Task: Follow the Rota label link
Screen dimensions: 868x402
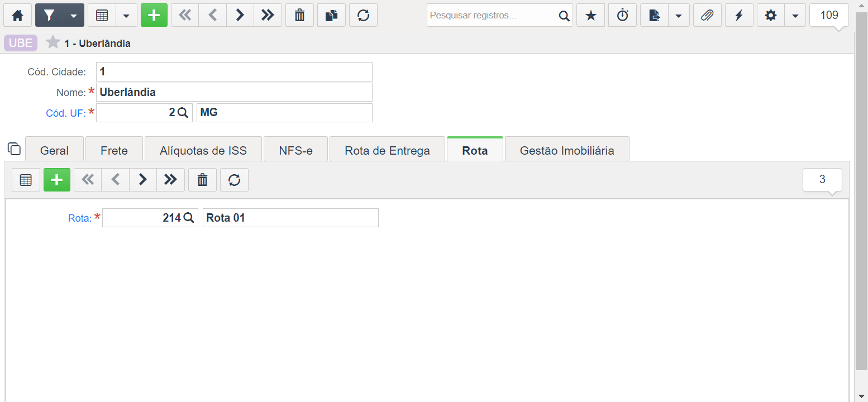Action: click(80, 218)
